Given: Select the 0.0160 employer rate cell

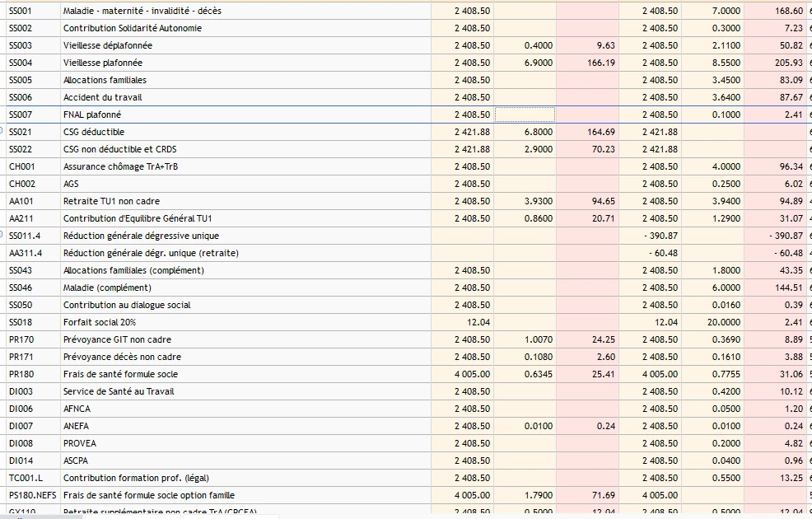Looking at the screenshot, I should 712,305.
